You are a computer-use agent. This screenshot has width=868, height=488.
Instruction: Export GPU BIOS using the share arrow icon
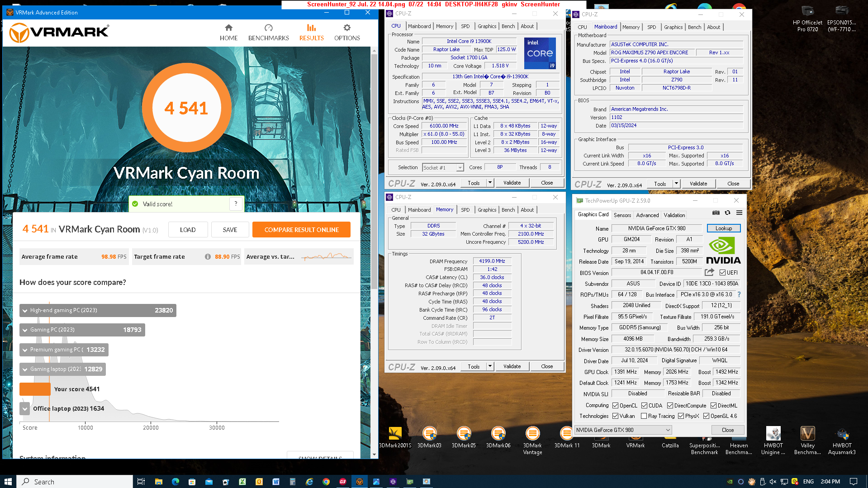click(709, 272)
